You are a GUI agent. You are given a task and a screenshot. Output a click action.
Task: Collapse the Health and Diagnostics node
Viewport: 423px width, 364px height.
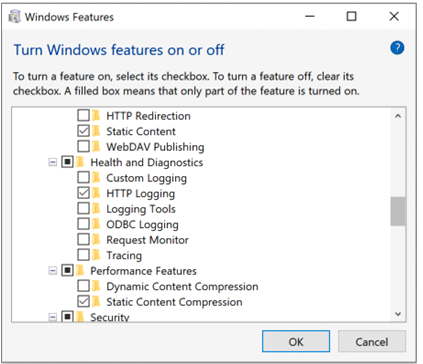coord(53,162)
